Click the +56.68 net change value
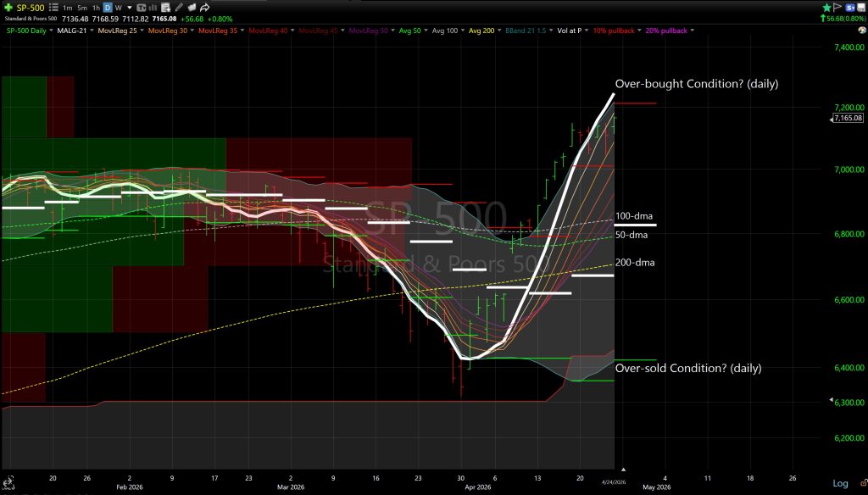Screen dimensions: 868x495 coord(192,19)
